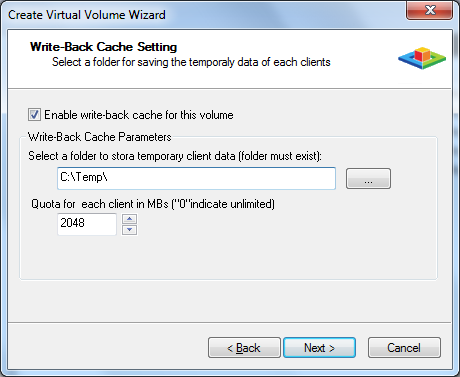Viewport: 460px width, 377px height.
Task: Increase client quota with the up arrow
Action: (x=130, y=219)
